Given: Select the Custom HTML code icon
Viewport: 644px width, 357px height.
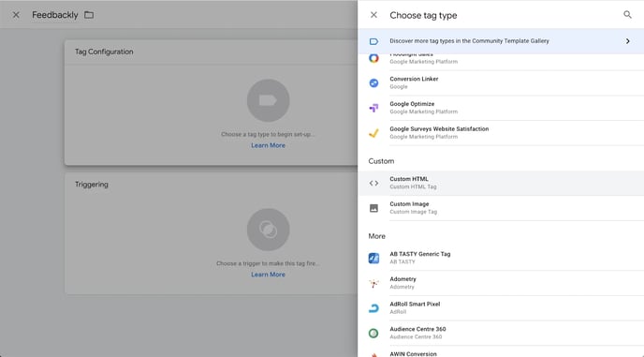Looking at the screenshot, I should tap(373, 183).
